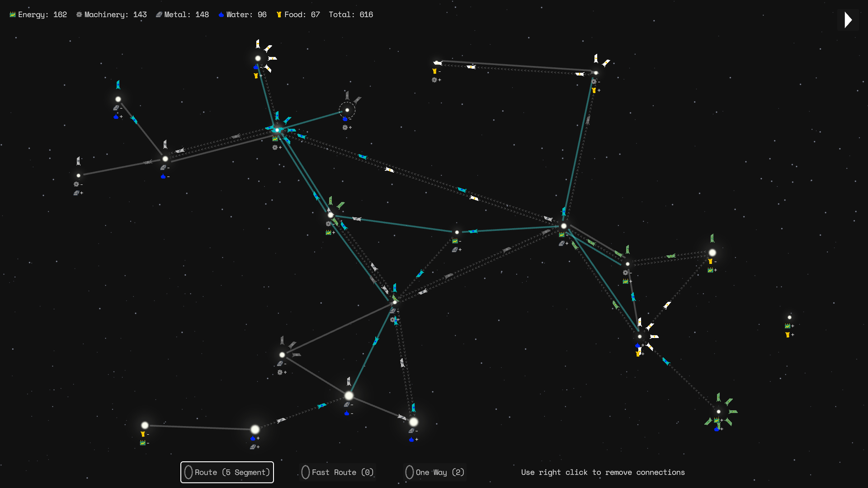
Task: Click the Total: 616 score label
Action: [351, 14]
